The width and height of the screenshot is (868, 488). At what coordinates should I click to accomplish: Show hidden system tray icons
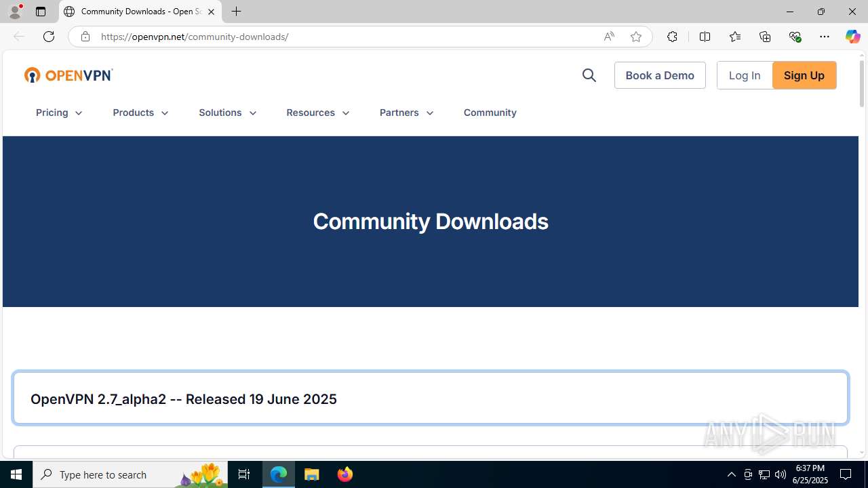coord(731,474)
